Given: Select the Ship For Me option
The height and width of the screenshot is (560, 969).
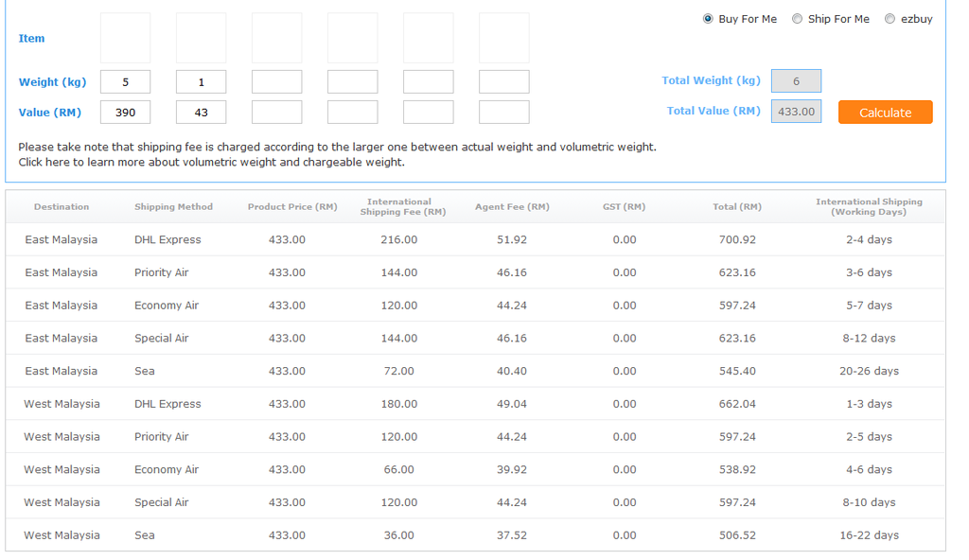Looking at the screenshot, I should point(797,19).
